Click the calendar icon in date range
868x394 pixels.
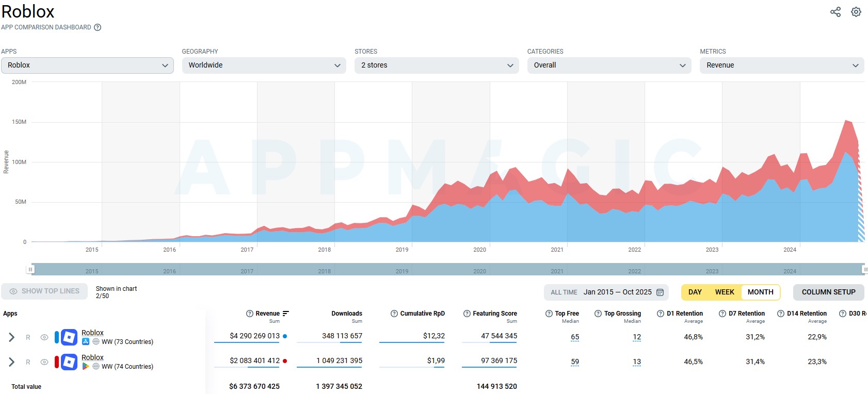(x=660, y=292)
